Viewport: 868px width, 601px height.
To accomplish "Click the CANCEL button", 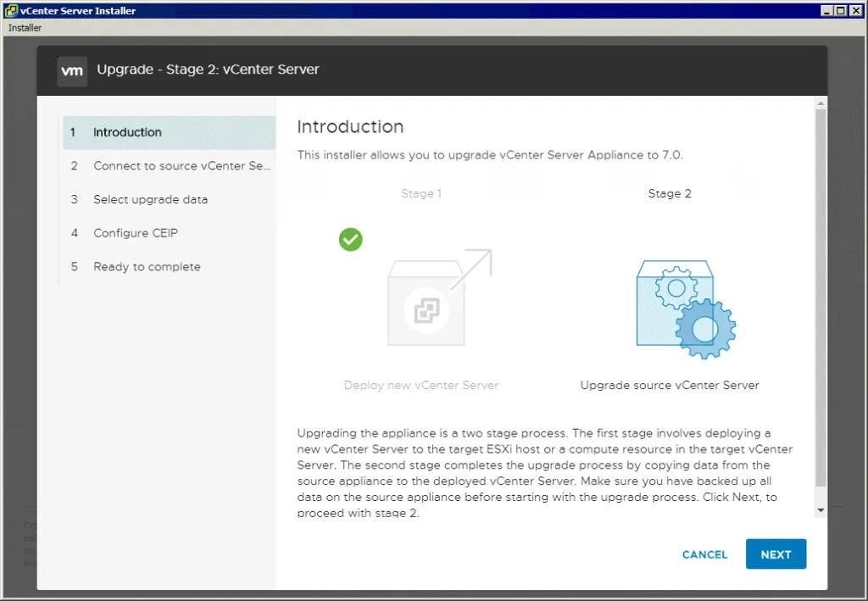I will [704, 554].
